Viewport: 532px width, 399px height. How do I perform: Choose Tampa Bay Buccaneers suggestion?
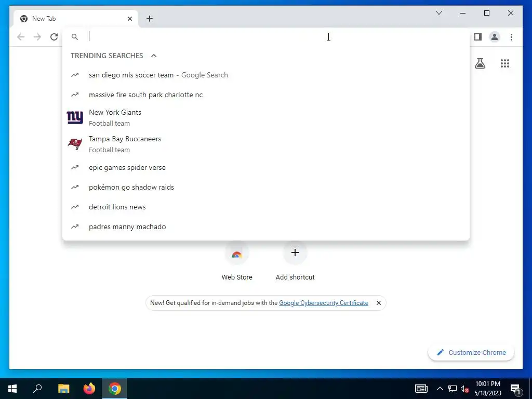tap(266, 144)
